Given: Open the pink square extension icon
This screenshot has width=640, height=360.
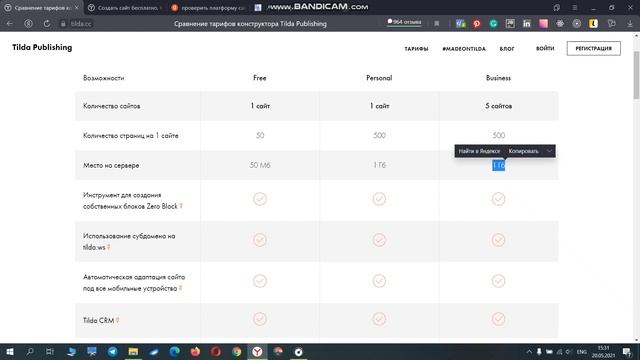Looking at the screenshot, I should point(543,24).
